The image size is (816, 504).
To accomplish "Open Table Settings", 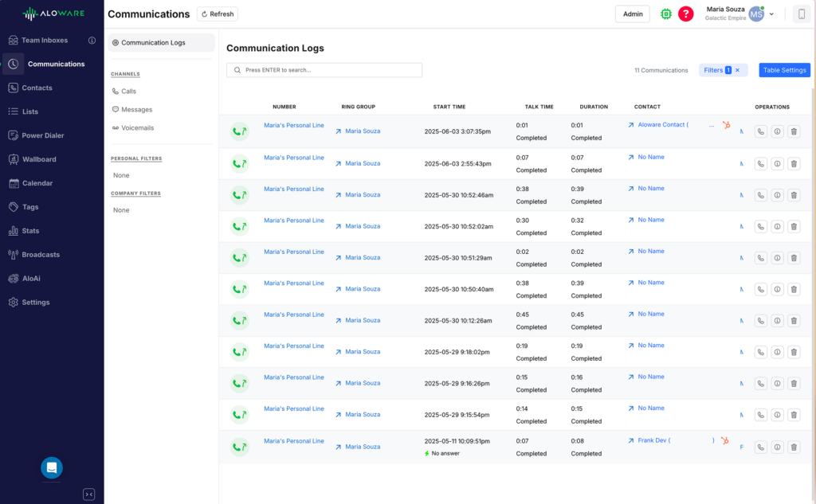I will [x=784, y=70].
